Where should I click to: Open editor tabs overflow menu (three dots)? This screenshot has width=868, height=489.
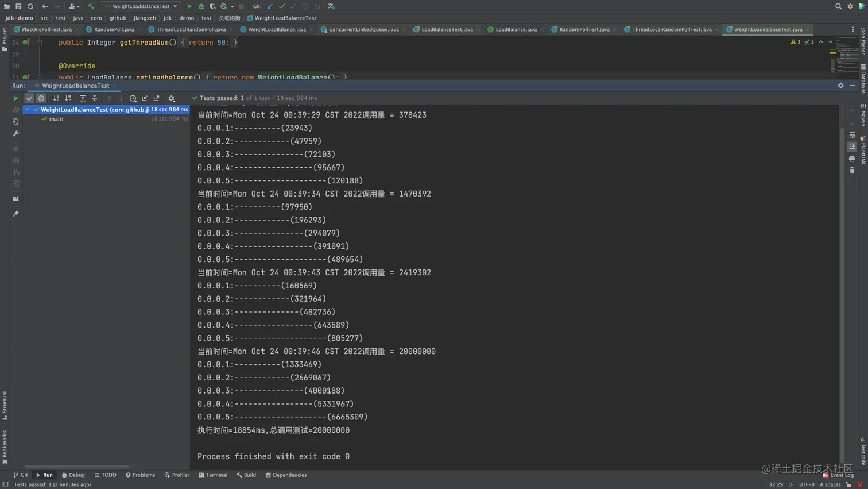(852, 29)
